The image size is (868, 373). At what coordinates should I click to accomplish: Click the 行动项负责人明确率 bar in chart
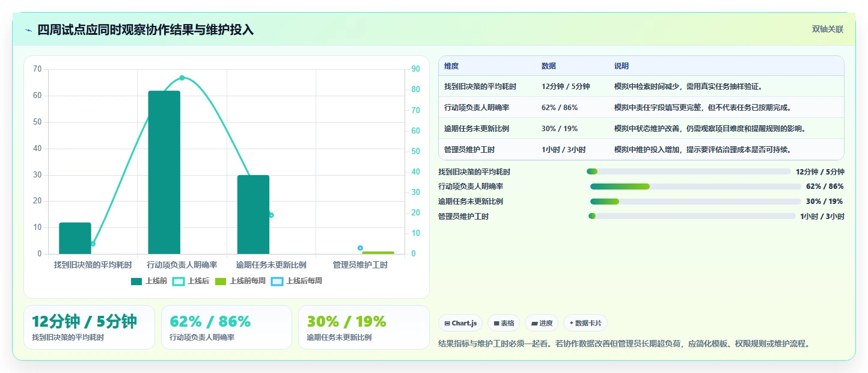click(164, 172)
